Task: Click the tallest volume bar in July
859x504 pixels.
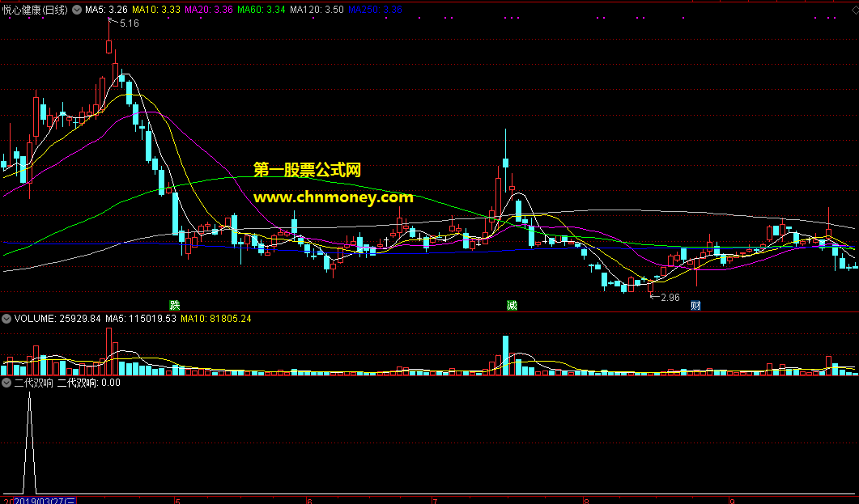Action: pos(506,356)
